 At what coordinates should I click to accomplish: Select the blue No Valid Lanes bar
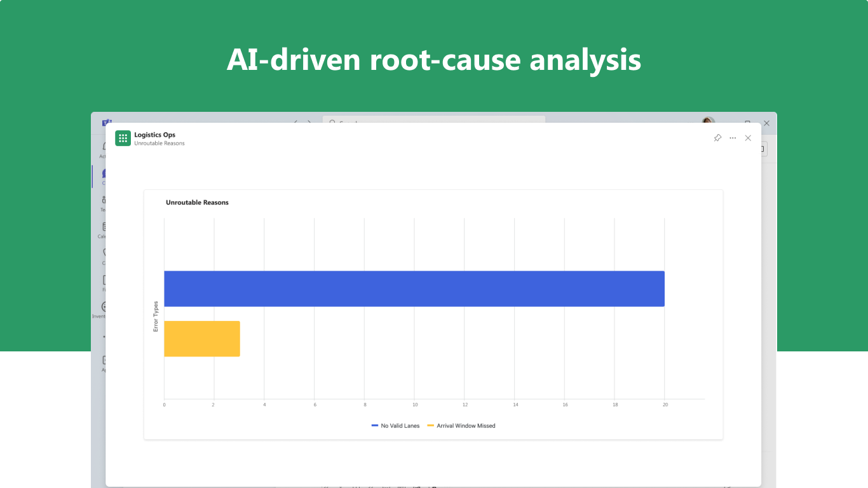point(414,288)
